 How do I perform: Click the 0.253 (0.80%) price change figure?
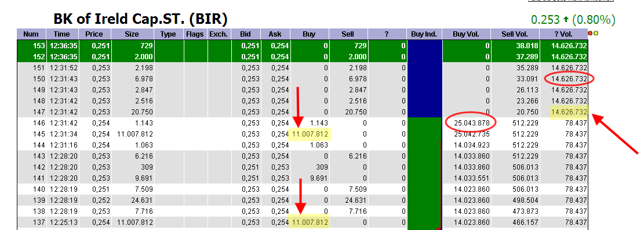tap(573, 19)
